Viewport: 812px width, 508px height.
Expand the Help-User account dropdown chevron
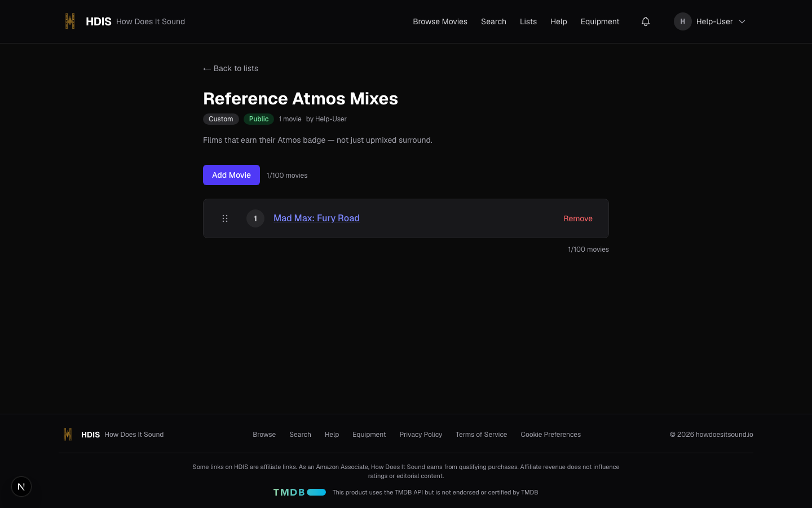(x=742, y=21)
